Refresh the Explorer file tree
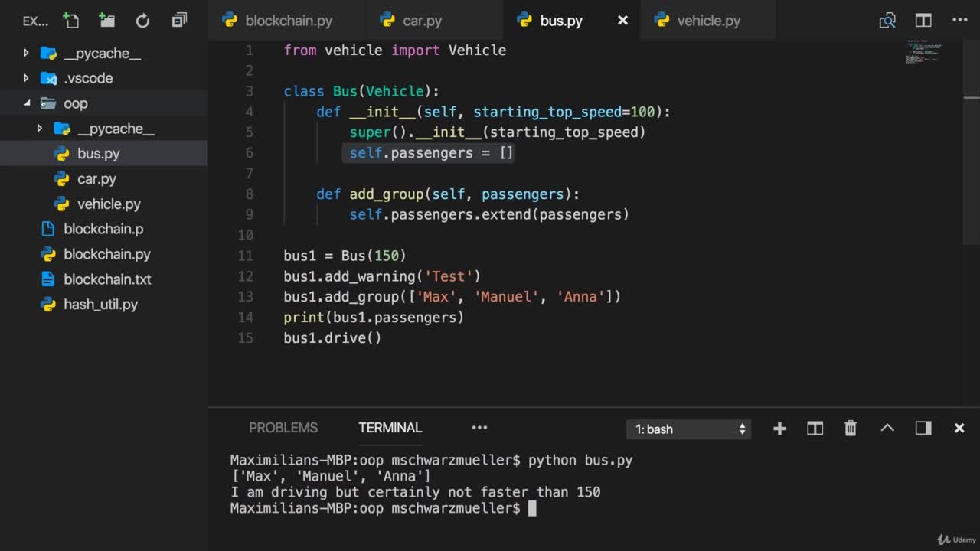The height and width of the screenshot is (551, 980). point(142,21)
